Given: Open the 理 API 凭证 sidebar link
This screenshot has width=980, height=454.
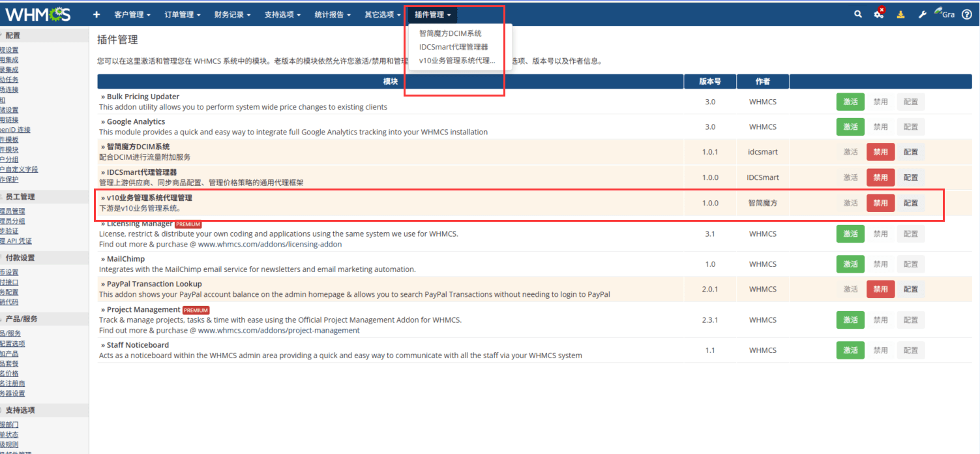Looking at the screenshot, I should coord(16,241).
